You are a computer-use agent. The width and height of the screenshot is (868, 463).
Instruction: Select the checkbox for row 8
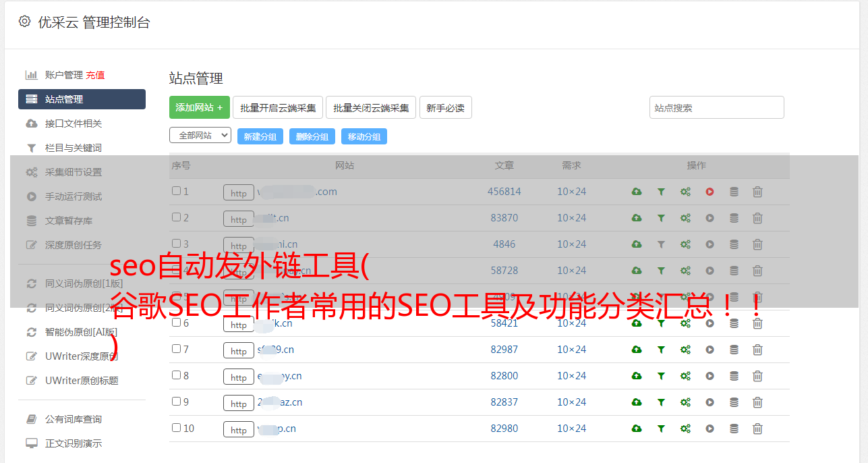[176, 375]
